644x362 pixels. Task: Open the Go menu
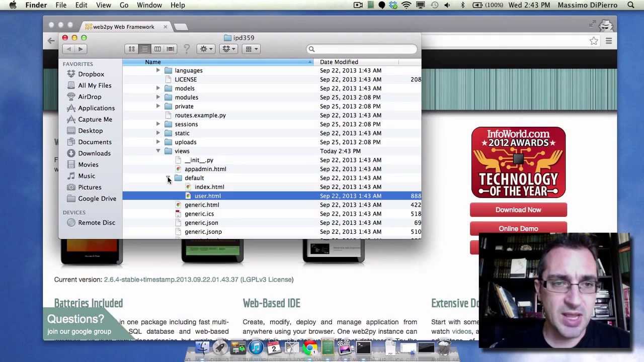[x=124, y=5]
